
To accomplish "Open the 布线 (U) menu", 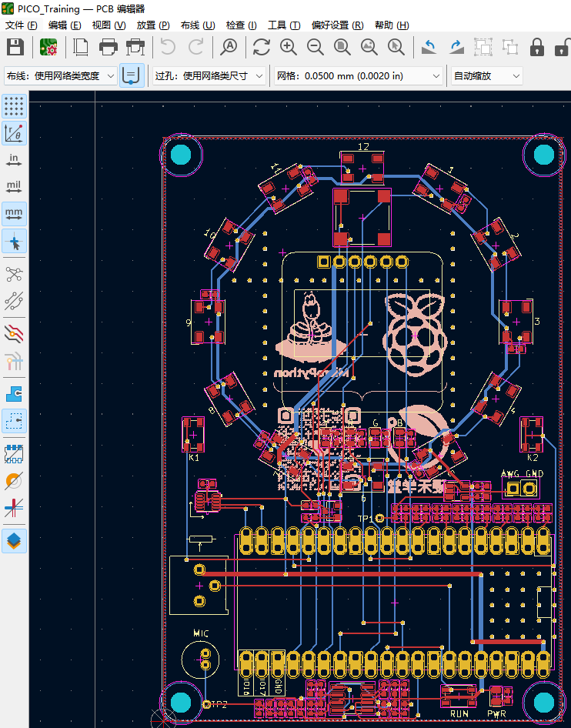I will [x=197, y=25].
